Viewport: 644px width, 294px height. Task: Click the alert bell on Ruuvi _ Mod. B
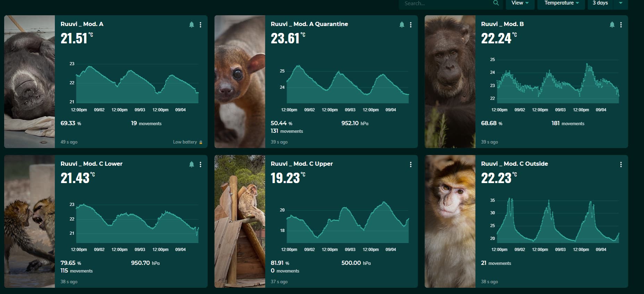pyautogui.click(x=612, y=25)
